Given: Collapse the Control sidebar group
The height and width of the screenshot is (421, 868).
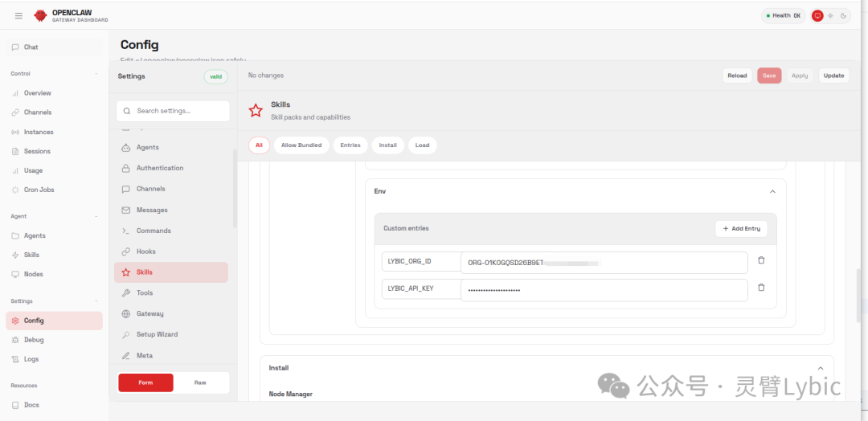Looking at the screenshot, I should tap(96, 73).
